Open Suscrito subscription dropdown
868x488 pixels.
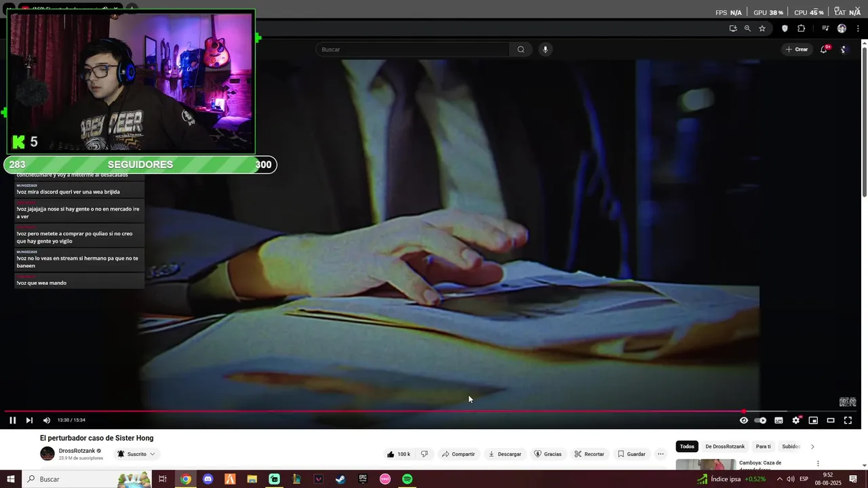tap(136, 454)
